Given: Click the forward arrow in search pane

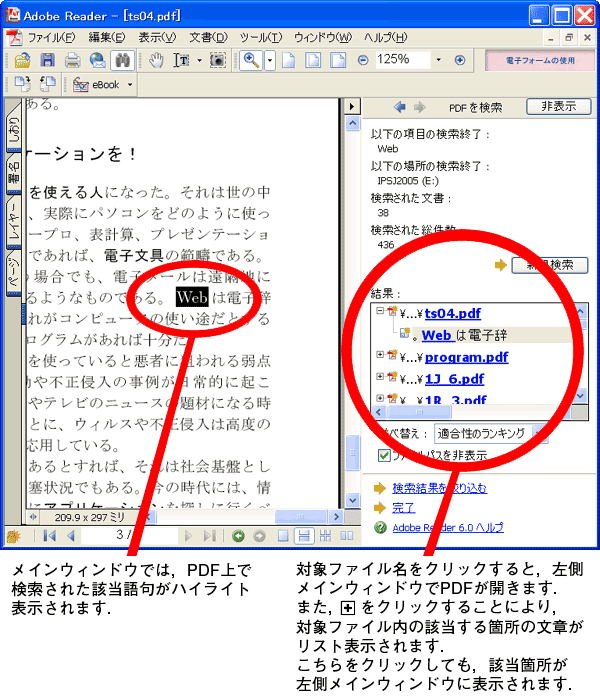Looking at the screenshot, I should point(420,107).
